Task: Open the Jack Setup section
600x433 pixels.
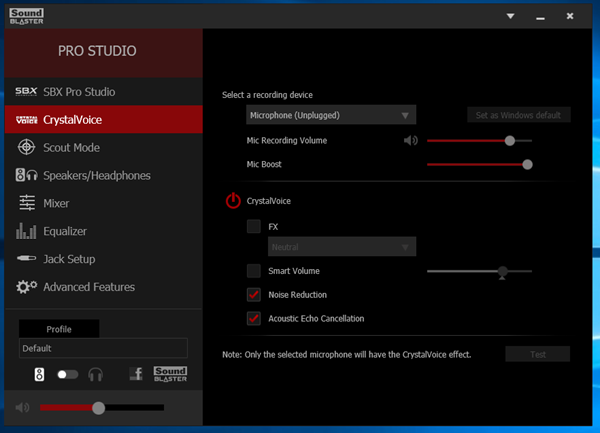Action: 104,259
